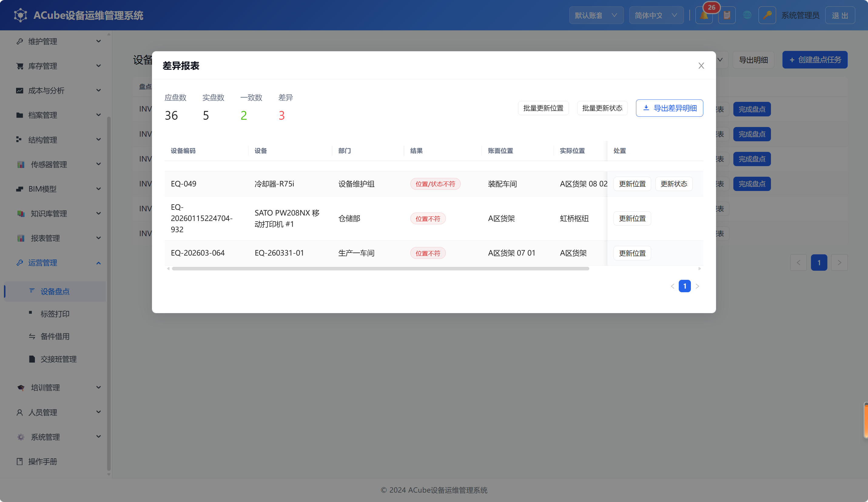Expand the 系统管理 menu chevron
868x502 pixels.
[x=99, y=437]
